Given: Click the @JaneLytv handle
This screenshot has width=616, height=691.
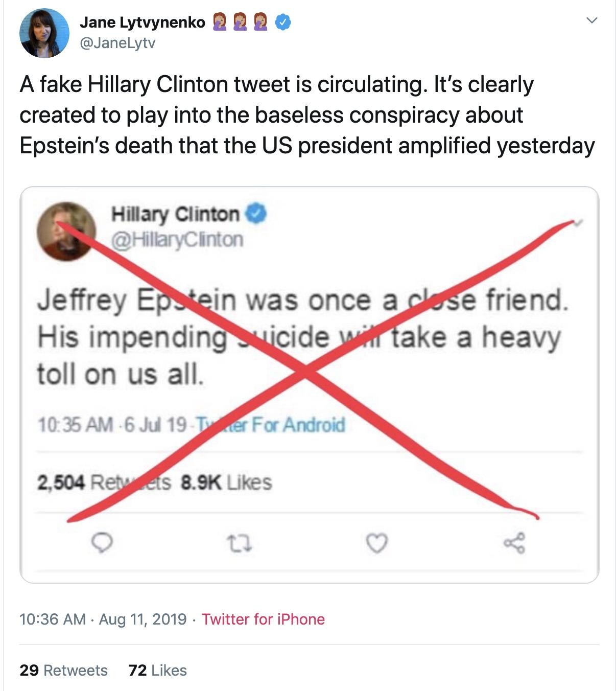Looking at the screenshot, I should pos(117,43).
